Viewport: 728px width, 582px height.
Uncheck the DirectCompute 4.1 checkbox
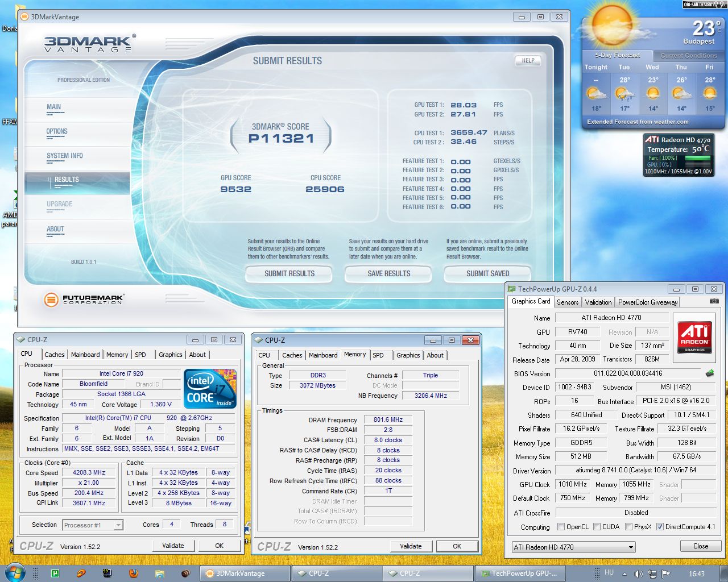(x=660, y=527)
